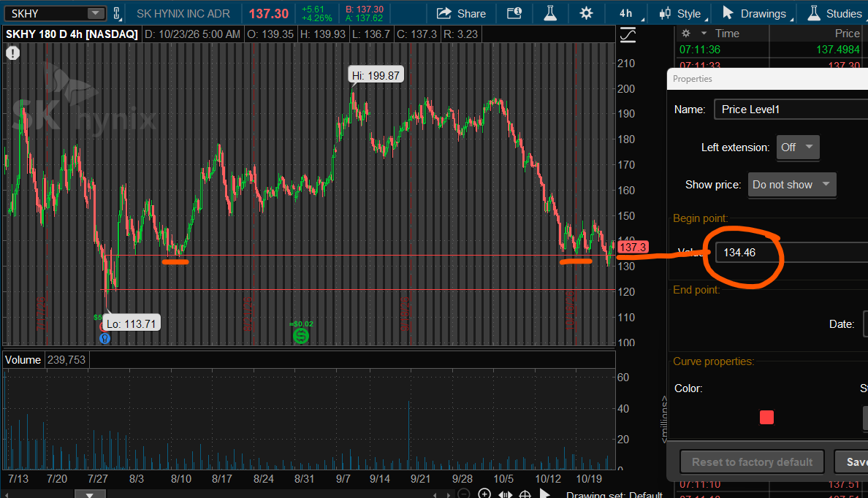Click the chart data/info icon next to Share
The image size is (868, 498).
click(x=514, y=13)
